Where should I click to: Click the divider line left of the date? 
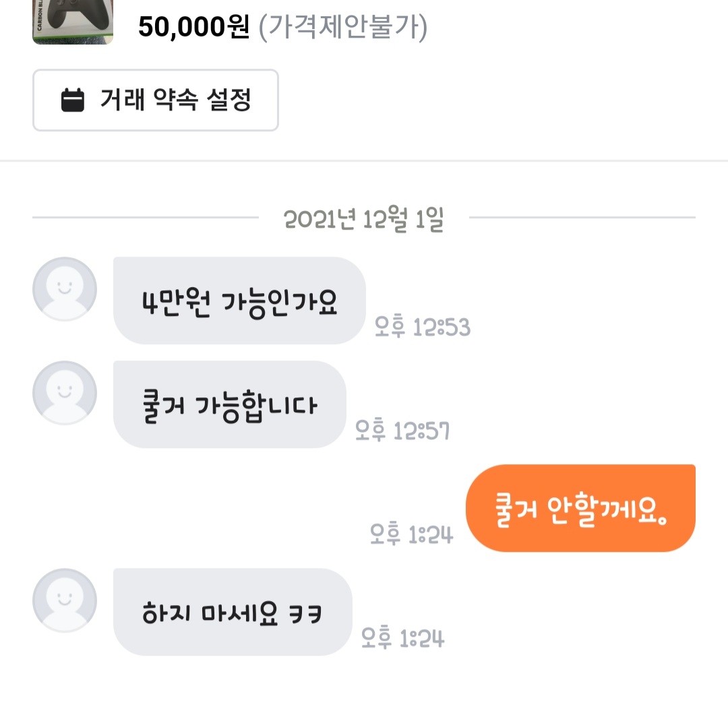[x=145, y=218]
